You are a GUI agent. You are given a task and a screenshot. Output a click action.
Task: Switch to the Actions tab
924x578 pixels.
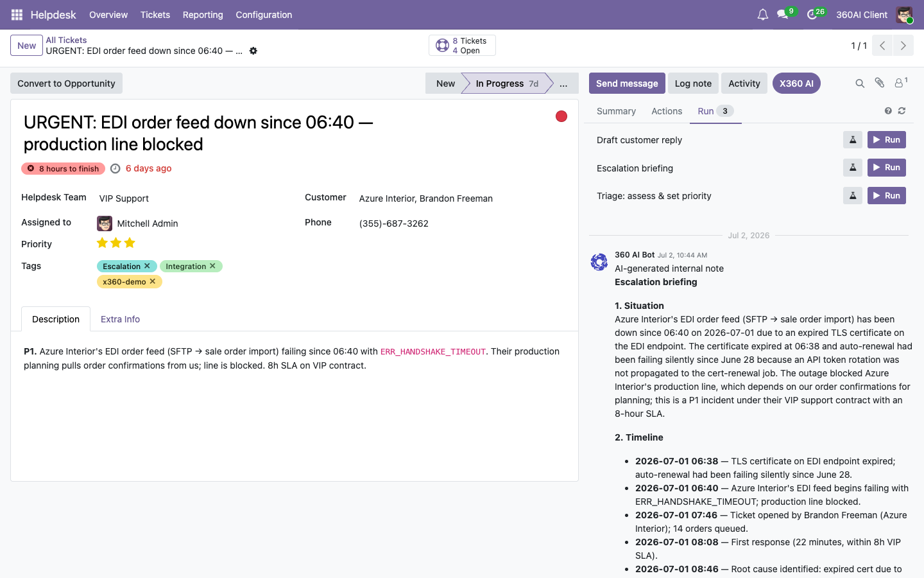(667, 111)
